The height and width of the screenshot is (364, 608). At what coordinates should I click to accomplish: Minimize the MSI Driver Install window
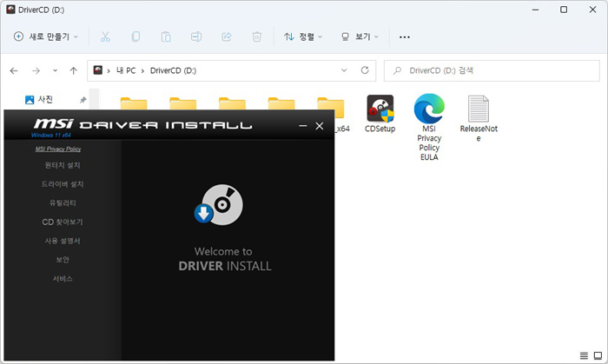tap(303, 126)
